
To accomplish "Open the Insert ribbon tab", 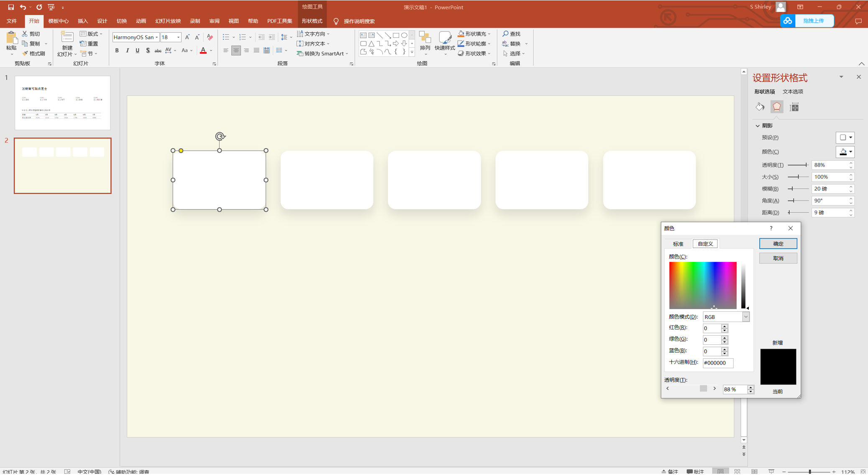I will click(83, 21).
